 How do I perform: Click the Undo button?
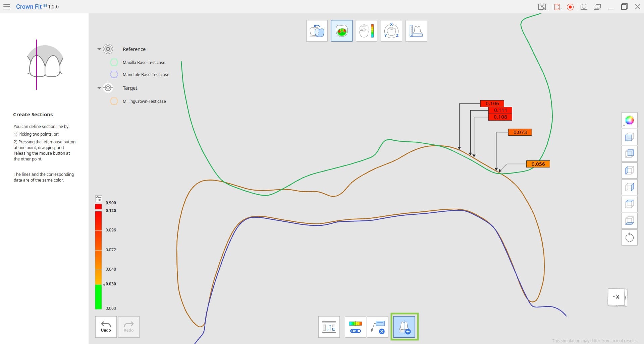[x=106, y=327]
